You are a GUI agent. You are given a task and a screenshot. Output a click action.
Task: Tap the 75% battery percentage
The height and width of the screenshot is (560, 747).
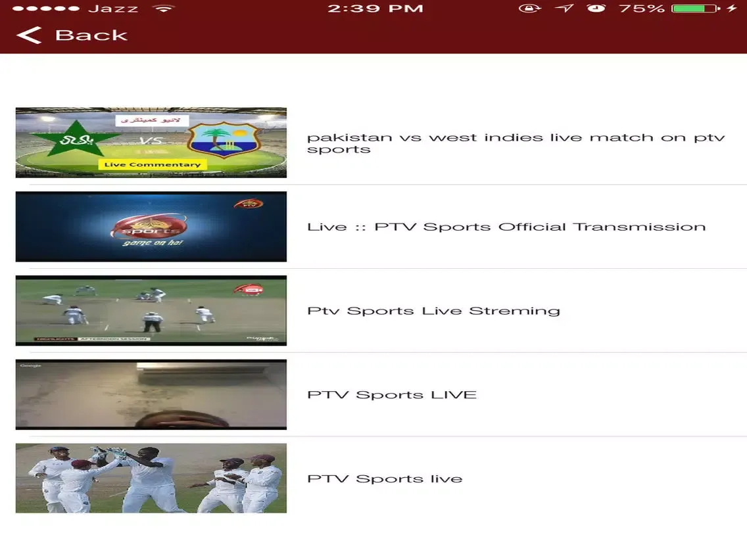click(x=641, y=8)
